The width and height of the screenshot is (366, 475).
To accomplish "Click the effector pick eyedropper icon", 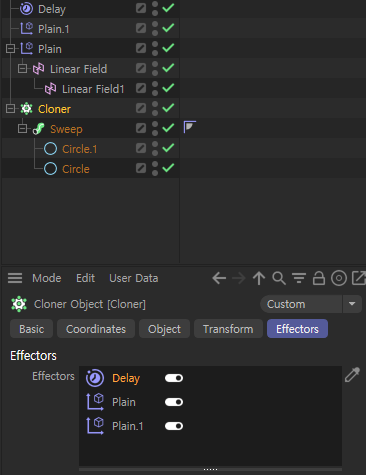I will pos(352,375).
